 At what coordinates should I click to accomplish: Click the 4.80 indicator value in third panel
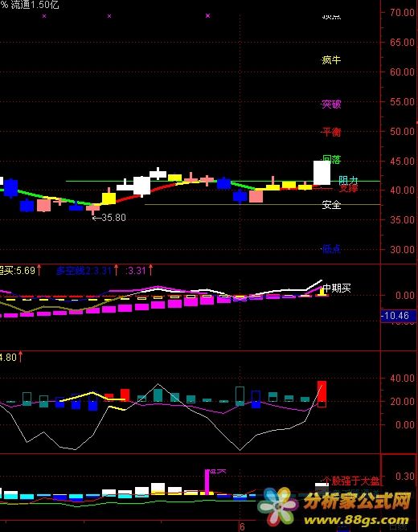coord(9,358)
